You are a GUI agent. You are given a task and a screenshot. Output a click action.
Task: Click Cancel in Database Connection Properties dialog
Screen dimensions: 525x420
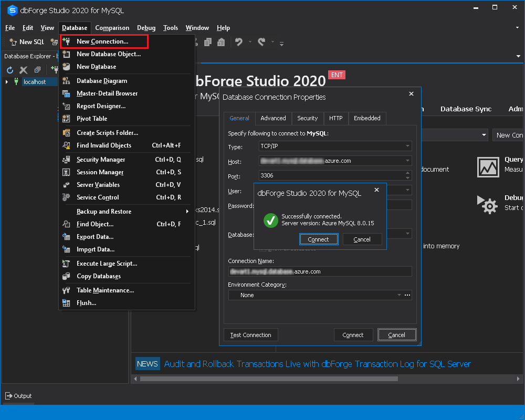tap(397, 335)
